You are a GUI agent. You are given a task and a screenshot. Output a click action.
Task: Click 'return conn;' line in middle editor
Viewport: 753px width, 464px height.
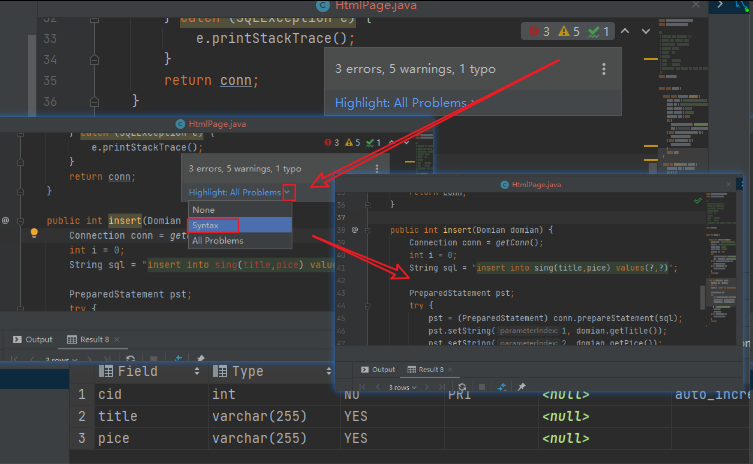[x=102, y=177]
